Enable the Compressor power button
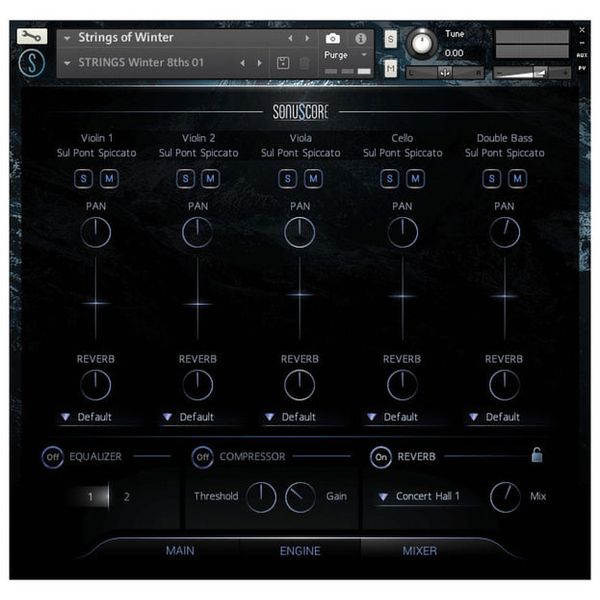 tap(203, 457)
